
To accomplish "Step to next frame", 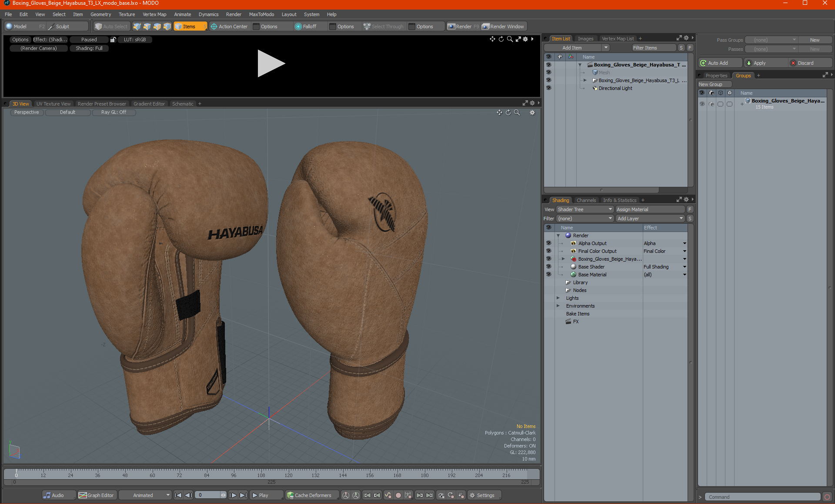I will point(233,495).
